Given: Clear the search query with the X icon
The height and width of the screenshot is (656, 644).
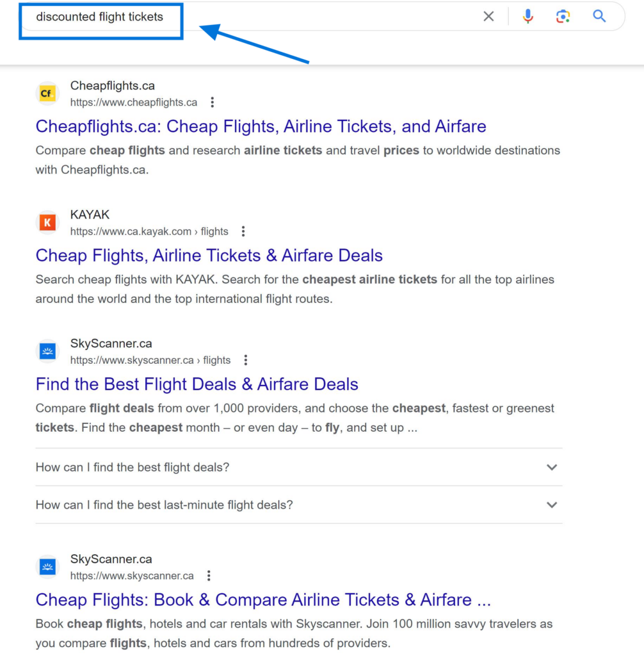Looking at the screenshot, I should (x=488, y=16).
